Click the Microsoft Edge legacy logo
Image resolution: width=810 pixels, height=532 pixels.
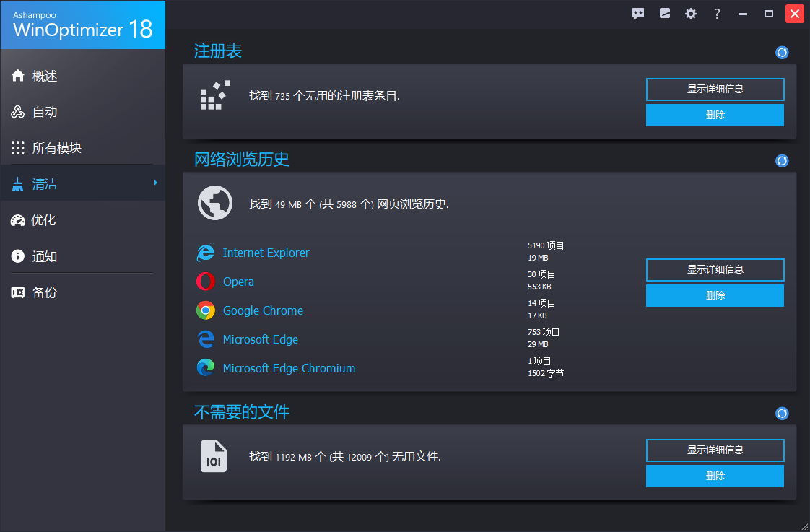click(x=206, y=339)
